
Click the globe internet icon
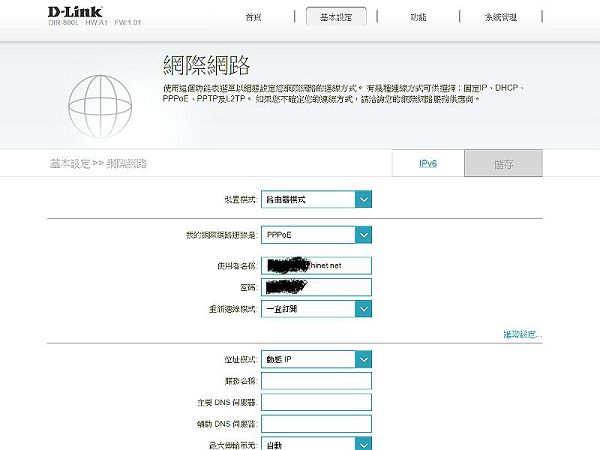coord(100,106)
